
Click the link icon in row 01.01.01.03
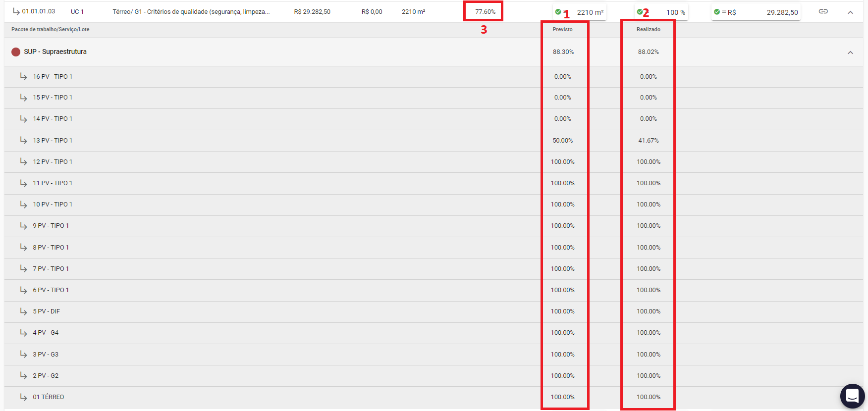[x=823, y=11]
